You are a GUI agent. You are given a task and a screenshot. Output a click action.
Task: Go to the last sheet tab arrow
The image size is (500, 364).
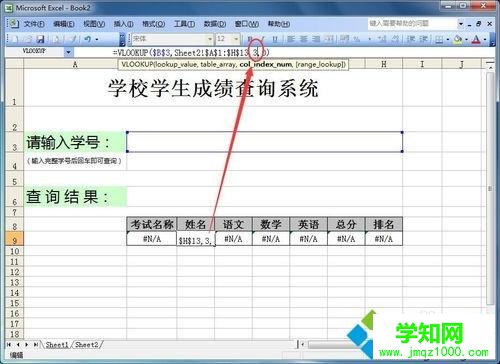pyautogui.click(x=35, y=345)
